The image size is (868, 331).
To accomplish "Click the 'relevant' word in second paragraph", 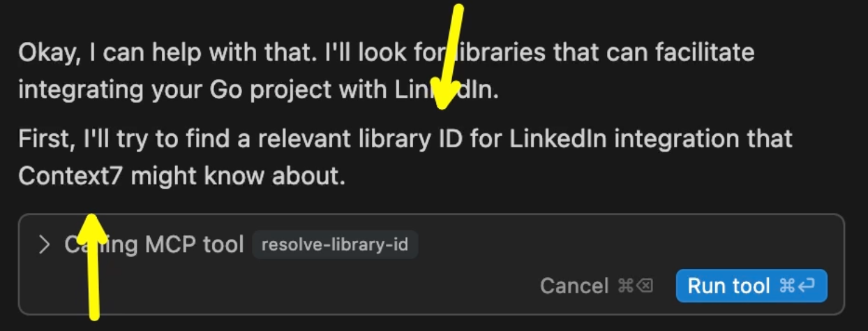I will tap(293, 139).
